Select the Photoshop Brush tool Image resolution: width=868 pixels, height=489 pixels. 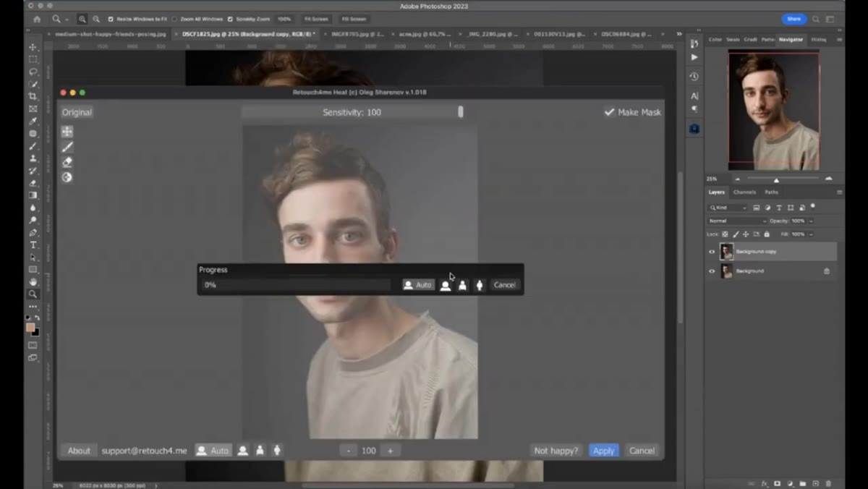[33, 146]
